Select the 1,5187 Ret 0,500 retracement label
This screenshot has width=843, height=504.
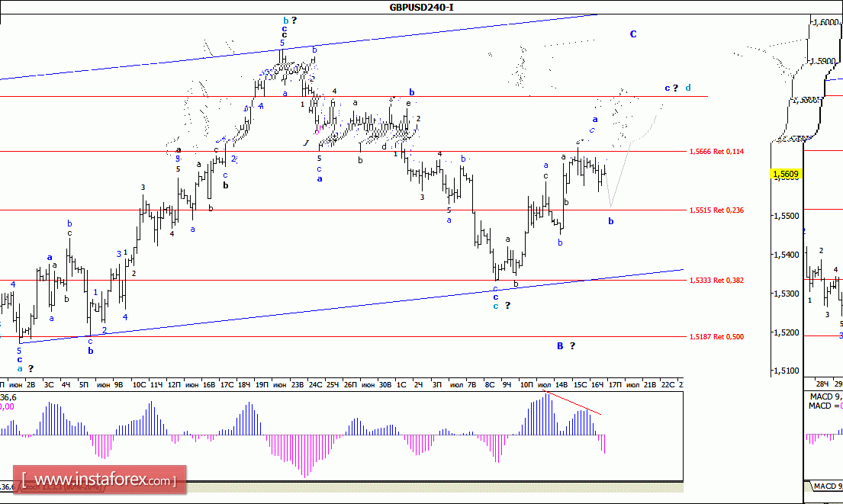click(x=716, y=337)
